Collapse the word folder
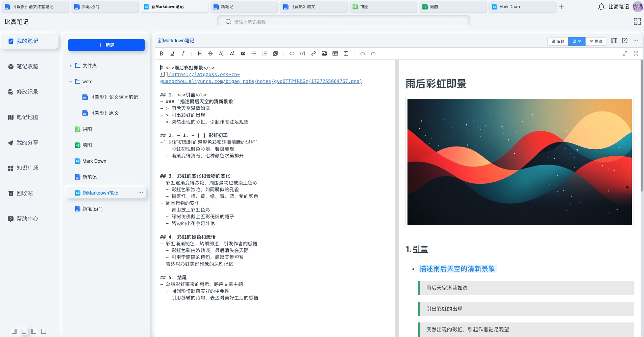This screenshot has width=644, height=337. 71,82
